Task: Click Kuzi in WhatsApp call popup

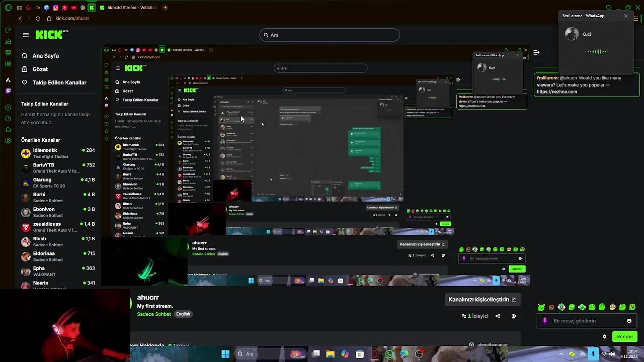Action: click(586, 34)
